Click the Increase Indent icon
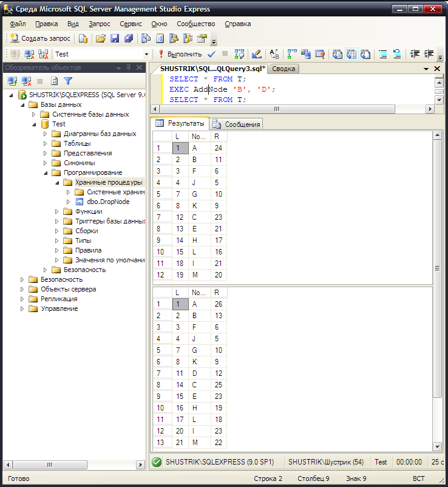448x487 pixels. click(429, 54)
